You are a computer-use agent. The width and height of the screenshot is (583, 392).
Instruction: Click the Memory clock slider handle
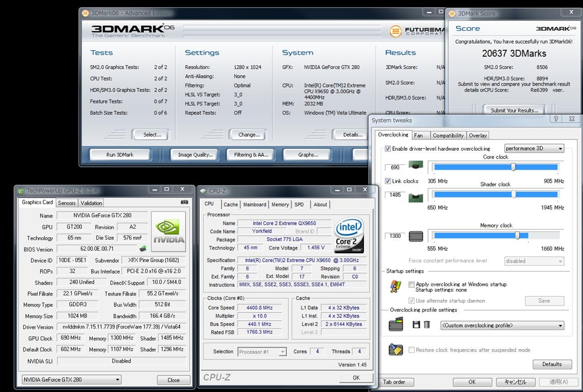517,235
